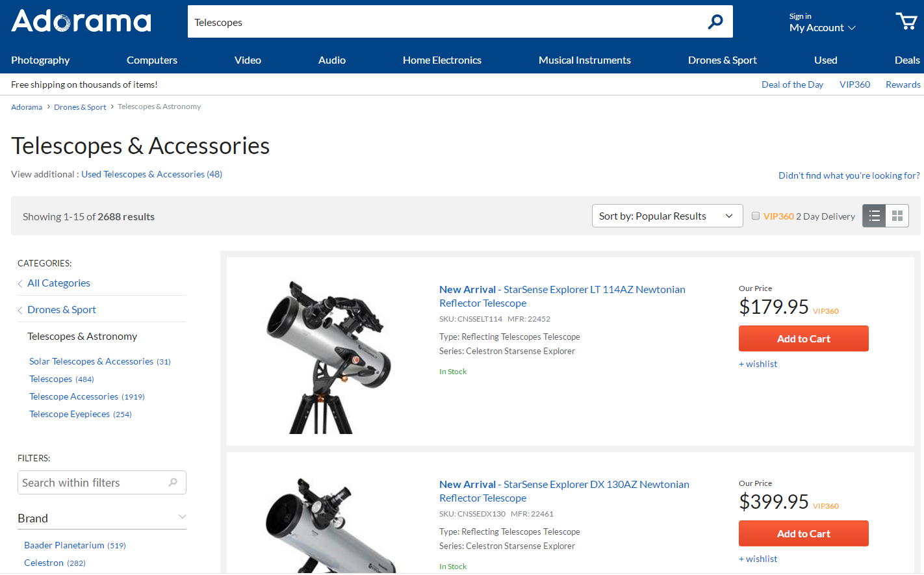The width and height of the screenshot is (924, 575).
Task: Switch to grid view layout
Action: [x=897, y=216]
